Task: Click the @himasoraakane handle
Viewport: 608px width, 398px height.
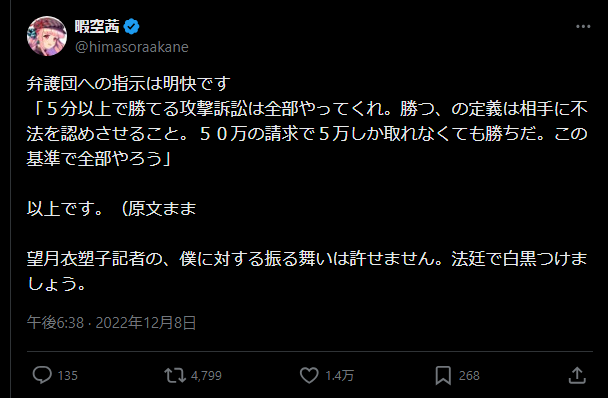Action: (132, 47)
